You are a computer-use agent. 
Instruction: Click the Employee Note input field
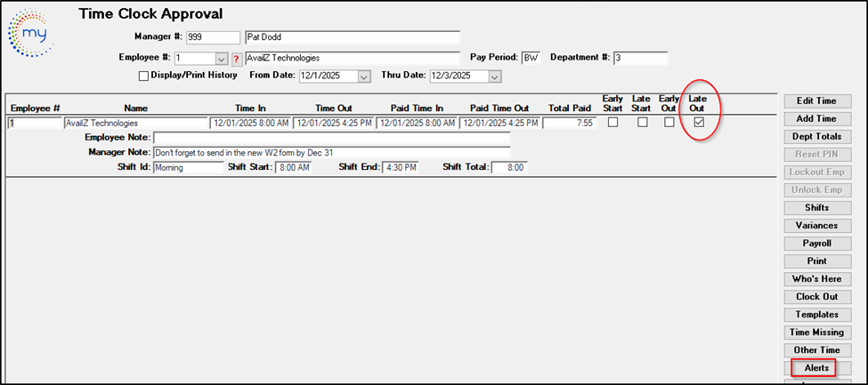(x=331, y=138)
